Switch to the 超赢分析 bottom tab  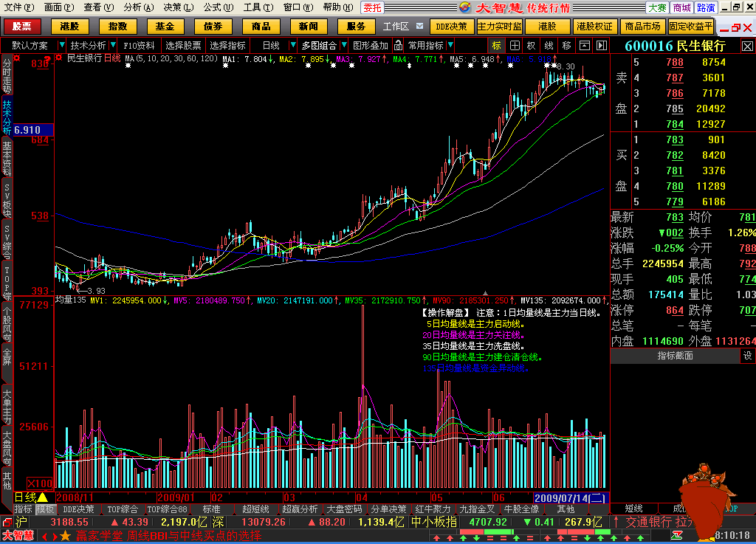(x=300, y=509)
